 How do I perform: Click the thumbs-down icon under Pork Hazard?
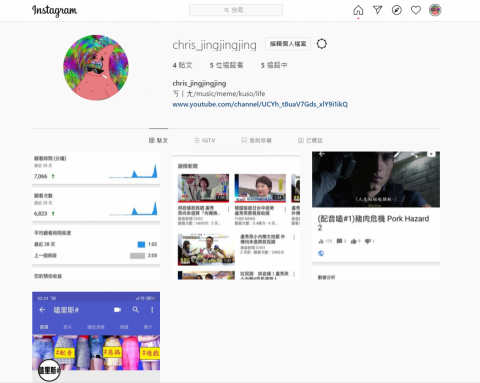[368, 241]
